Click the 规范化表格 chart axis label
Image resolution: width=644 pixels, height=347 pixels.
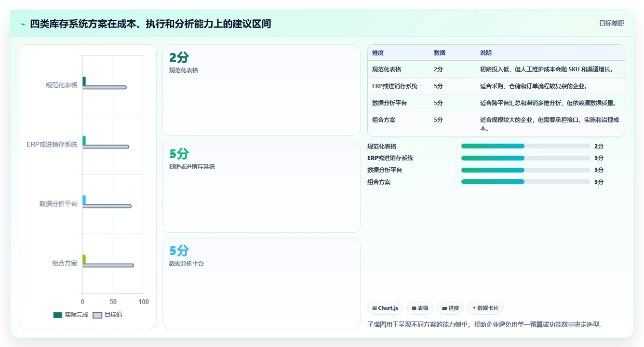click(x=61, y=85)
